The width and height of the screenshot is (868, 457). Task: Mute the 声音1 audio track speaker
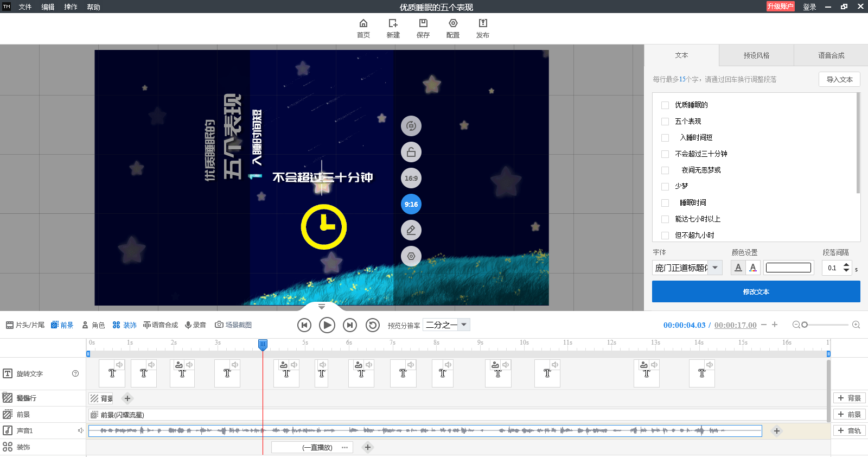pos(80,430)
